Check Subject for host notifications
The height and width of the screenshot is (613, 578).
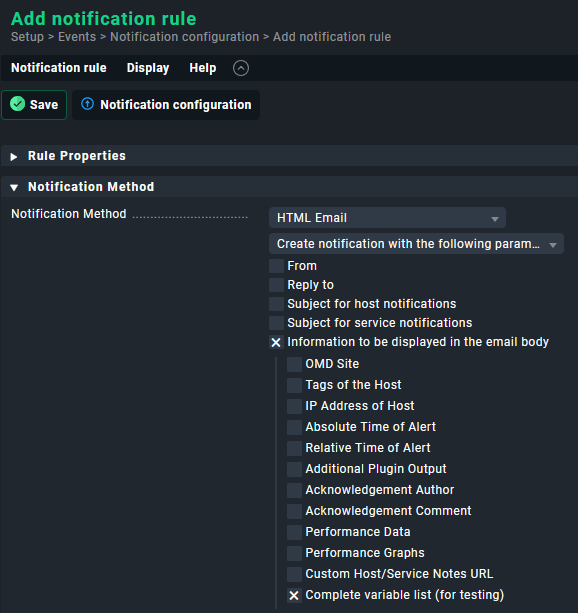(276, 304)
